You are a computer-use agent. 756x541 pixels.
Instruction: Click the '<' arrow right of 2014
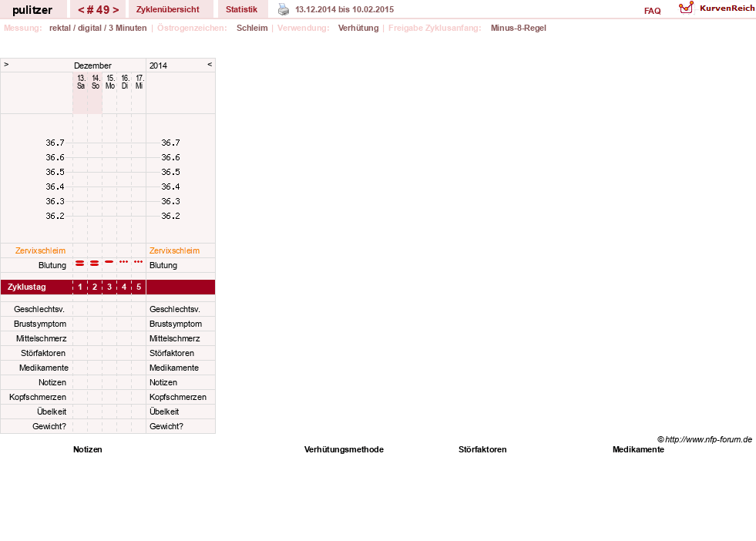point(210,64)
